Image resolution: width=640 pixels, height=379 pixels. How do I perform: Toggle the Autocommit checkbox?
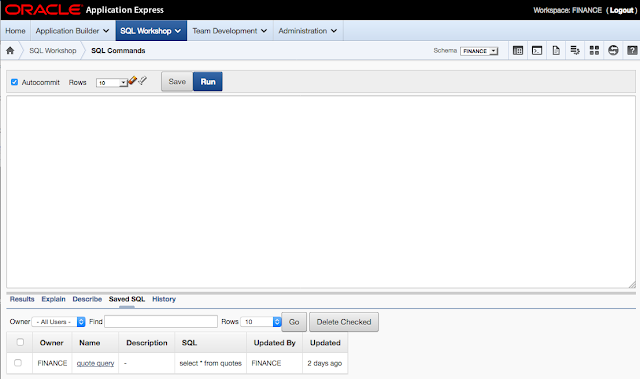point(14,82)
